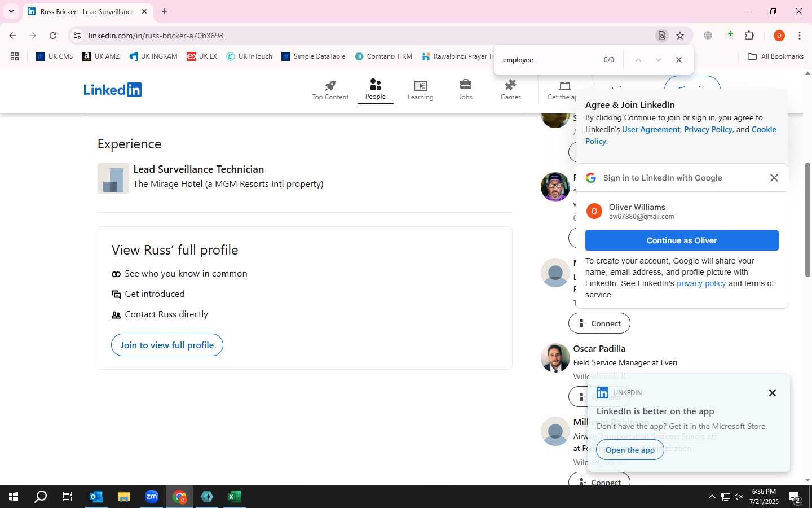Open Outlook from the taskbar
Viewport: 812px width, 508px height.
click(x=96, y=497)
